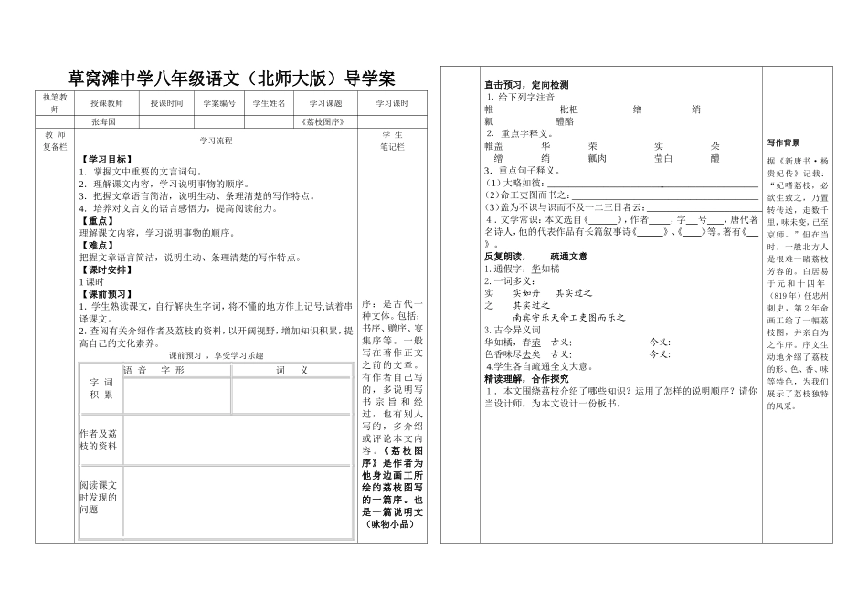Select the 学生姓名 header cell
The height and width of the screenshot is (601, 868).
(269, 103)
